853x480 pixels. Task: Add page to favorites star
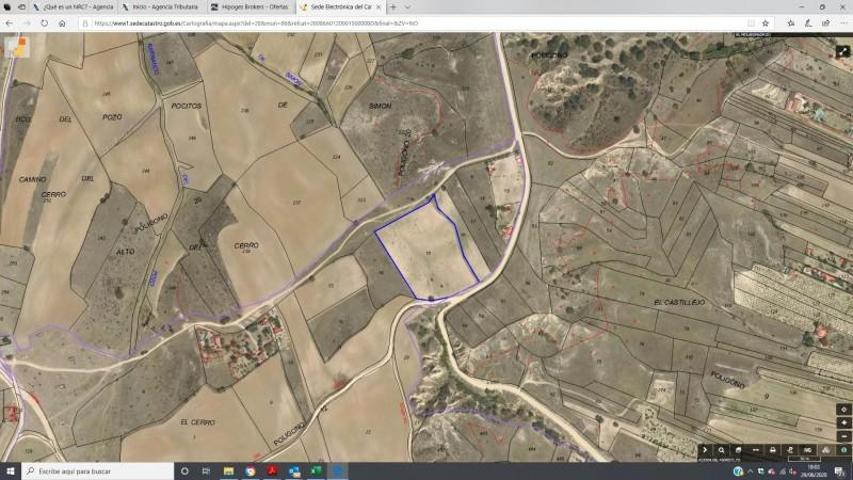pos(766,23)
